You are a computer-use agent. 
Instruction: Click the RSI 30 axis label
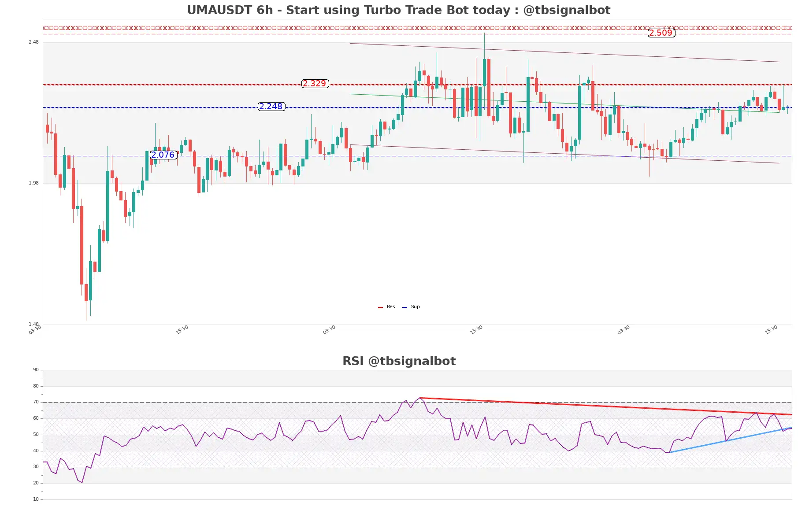(x=36, y=467)
